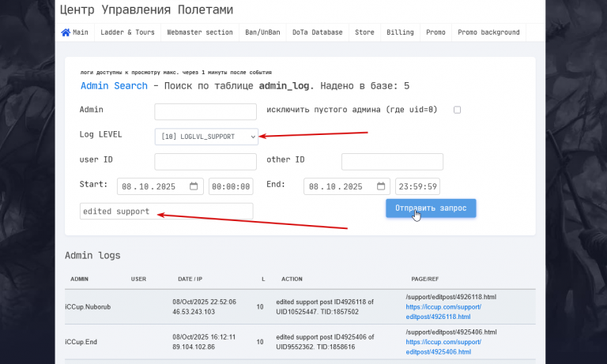Open the DoTa Database menu item
The width and height of the screenshot is (607, 364).
318,32
